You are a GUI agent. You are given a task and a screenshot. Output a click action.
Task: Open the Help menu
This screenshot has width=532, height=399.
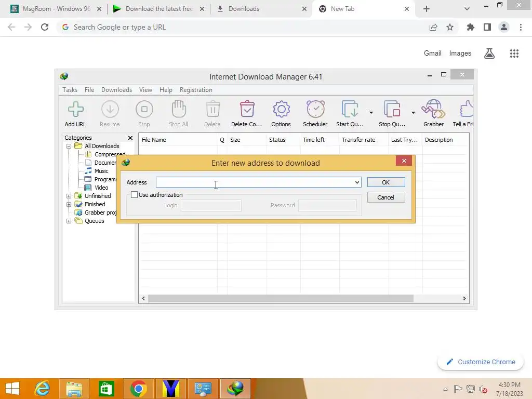click(x=166, y=90)
